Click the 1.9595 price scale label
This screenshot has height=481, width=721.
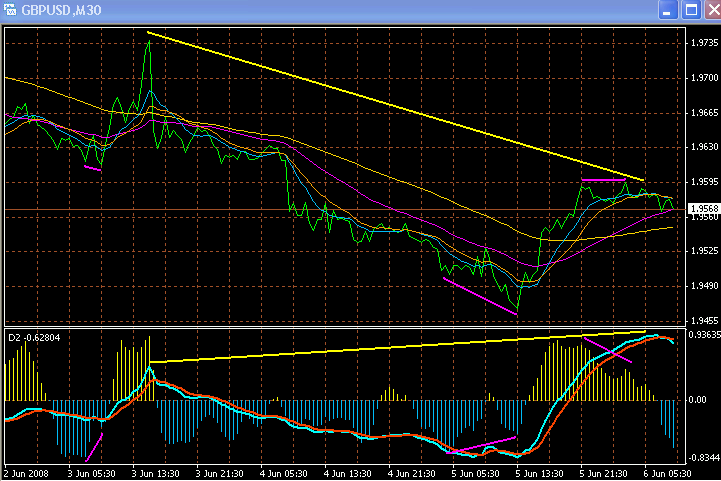pyautogui.click(x=704, y=182)
